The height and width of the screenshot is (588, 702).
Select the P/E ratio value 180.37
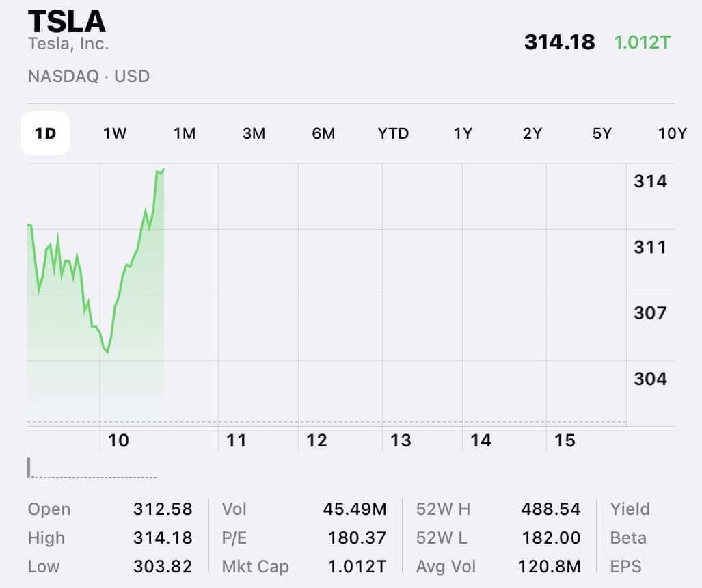click(x=357, y=538)
